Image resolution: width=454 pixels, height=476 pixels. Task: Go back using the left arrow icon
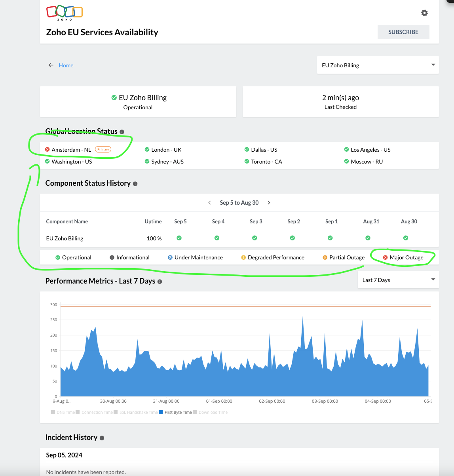click(51, 65)
